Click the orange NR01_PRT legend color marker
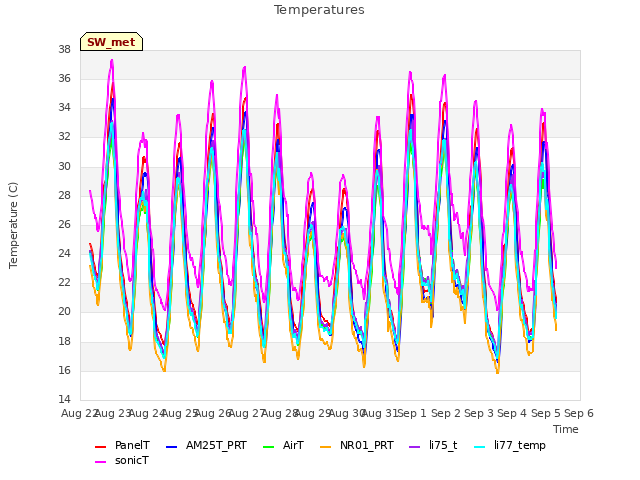 [326, 447]
